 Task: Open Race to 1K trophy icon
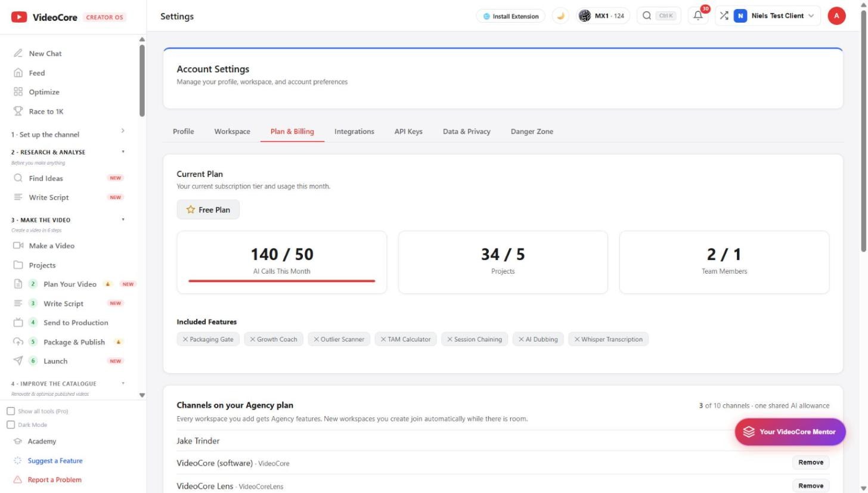point(18,111)
